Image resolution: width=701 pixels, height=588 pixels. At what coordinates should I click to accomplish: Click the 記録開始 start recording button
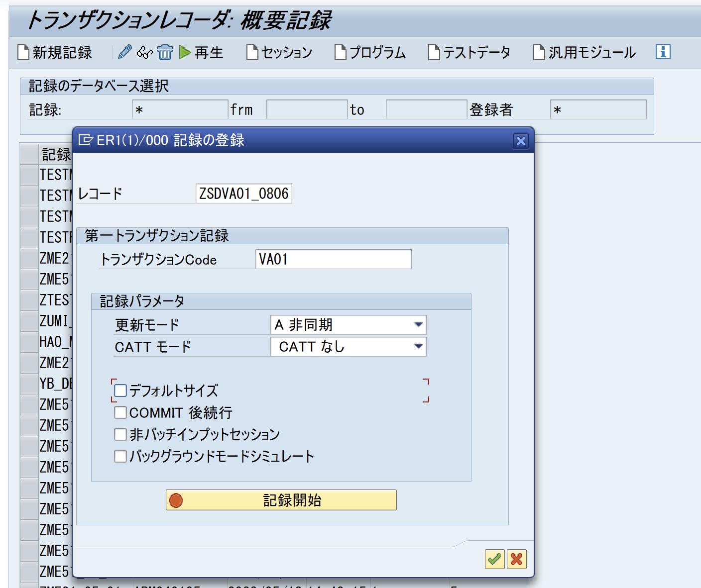coord(281,500)
